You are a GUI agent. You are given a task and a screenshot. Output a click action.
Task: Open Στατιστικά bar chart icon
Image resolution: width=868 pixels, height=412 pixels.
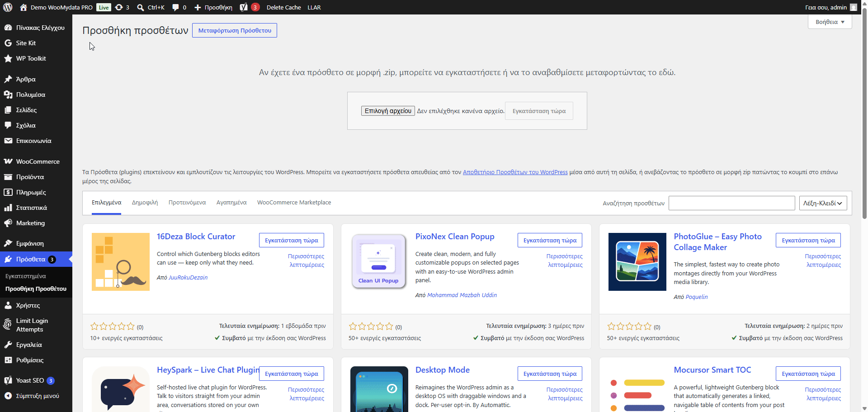tap(8, 208)
